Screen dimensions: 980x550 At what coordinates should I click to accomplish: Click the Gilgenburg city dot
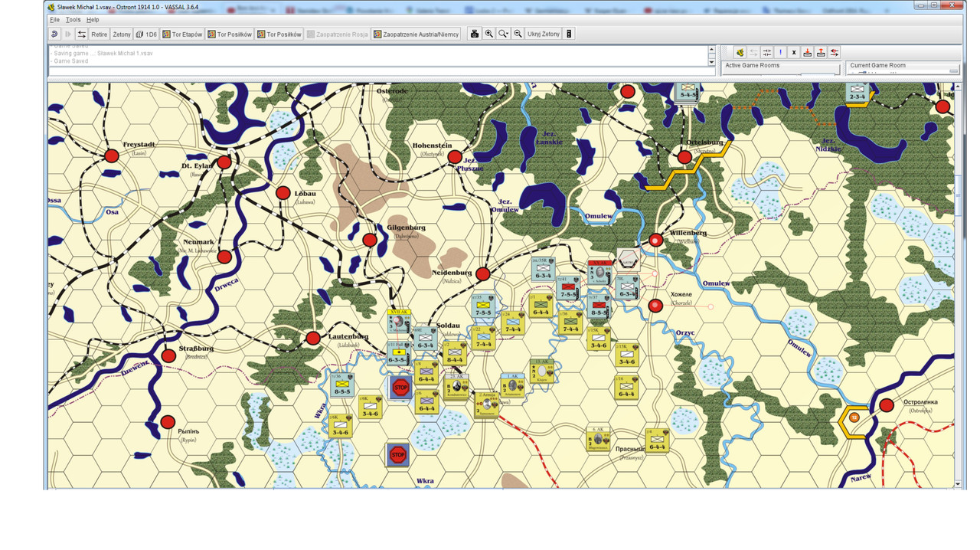point(370,240)
